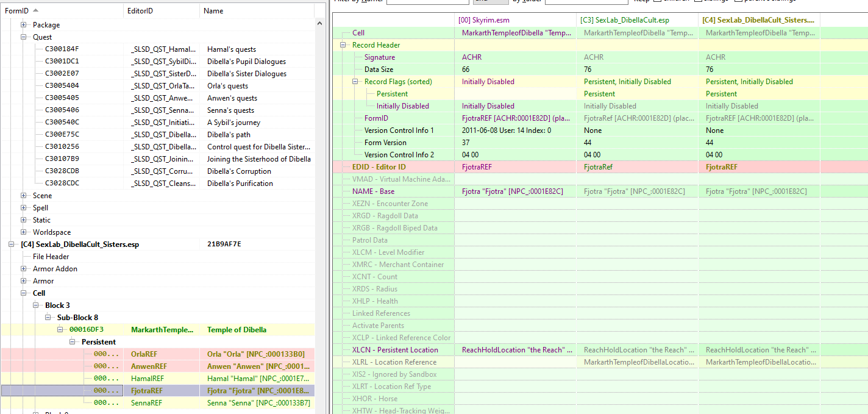Select quest C300540C A Sybil's journey
Image resolution: width=868 pixels, height=414 pixels.
point(157,123)
